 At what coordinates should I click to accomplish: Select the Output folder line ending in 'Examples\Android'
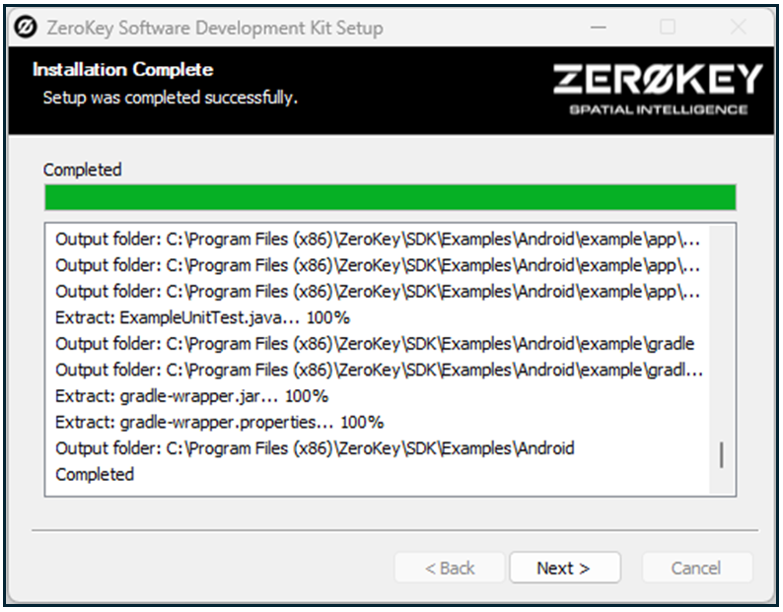314,448
